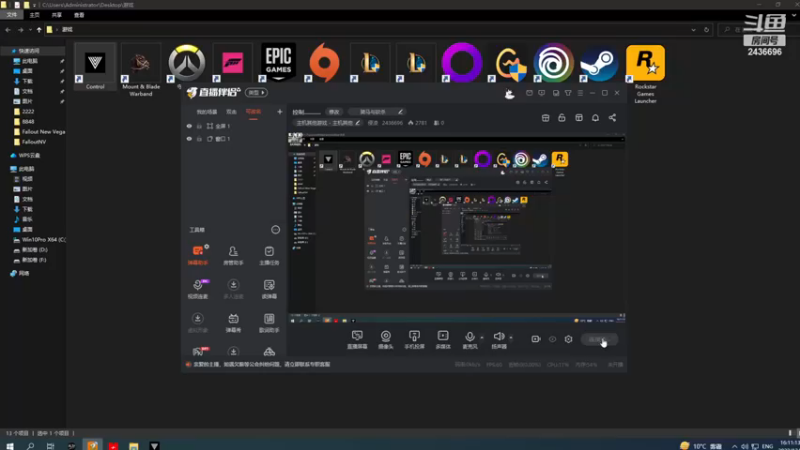This screenshot has height=450, width=800.
Task: Open Explorer recent locations dropdown arrow
Action: (30, 30)
